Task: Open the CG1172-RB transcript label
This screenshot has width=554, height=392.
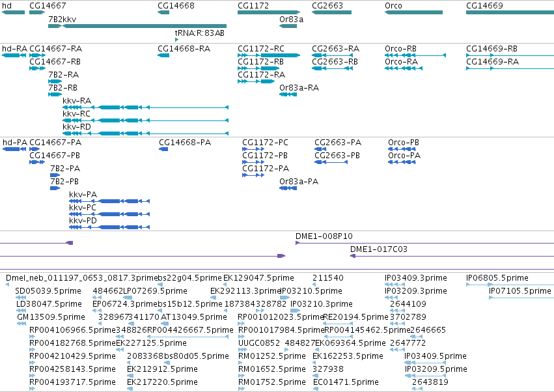Action: click(261, 61)
